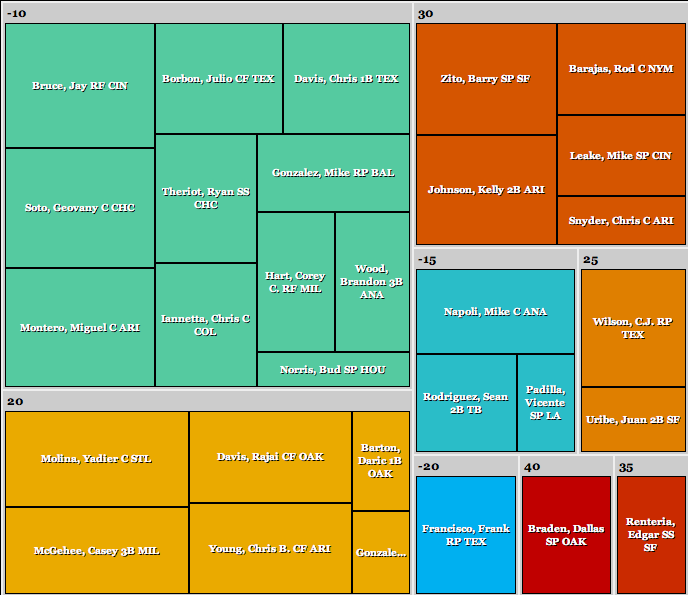Select the Borbon, Julio CF TEX tile

[218, 78]
